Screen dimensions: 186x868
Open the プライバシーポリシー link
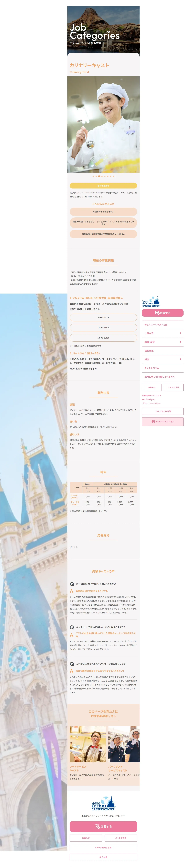coord(151,403)
